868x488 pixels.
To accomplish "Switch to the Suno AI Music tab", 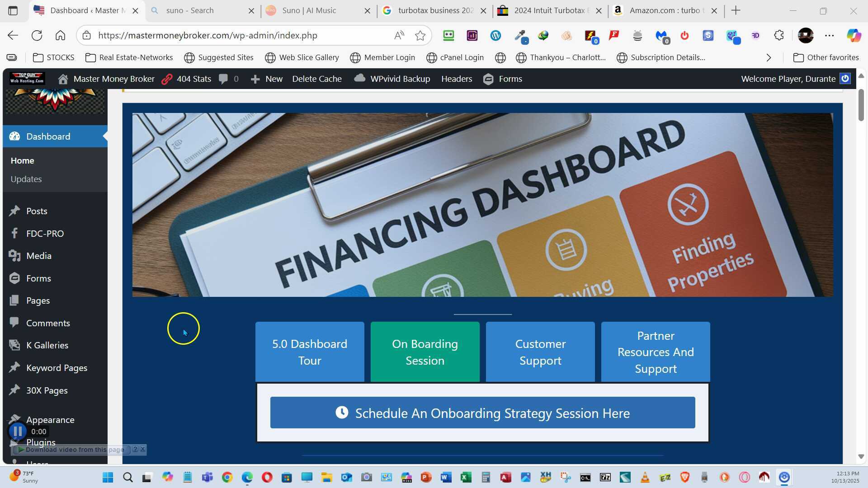I will click(309, 10).
